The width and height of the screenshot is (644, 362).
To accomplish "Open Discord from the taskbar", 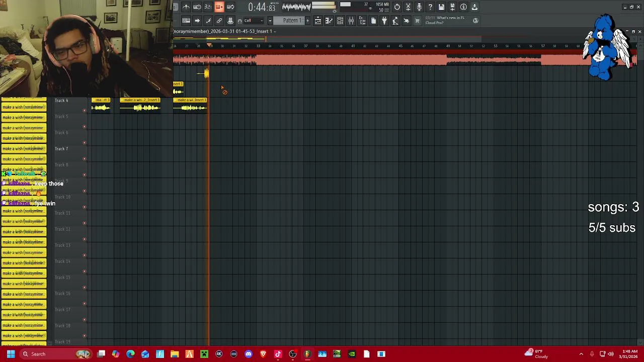I will point(249,354).
